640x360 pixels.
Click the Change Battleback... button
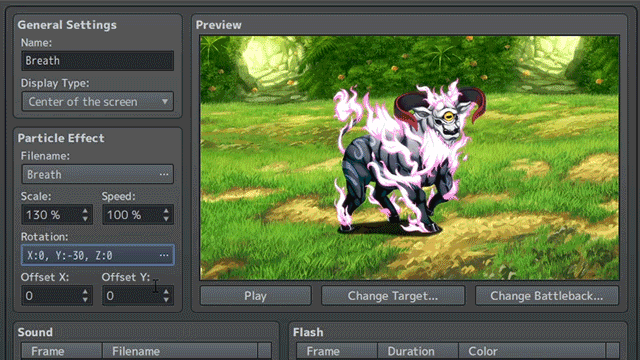547,296
